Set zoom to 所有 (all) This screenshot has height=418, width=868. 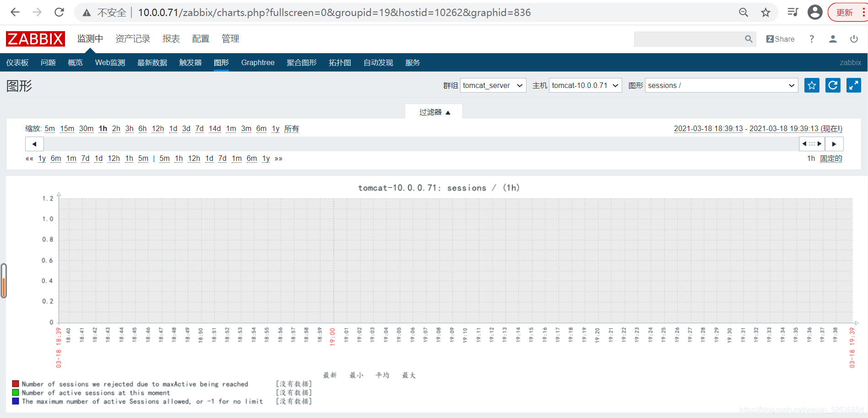coord(292,129)
